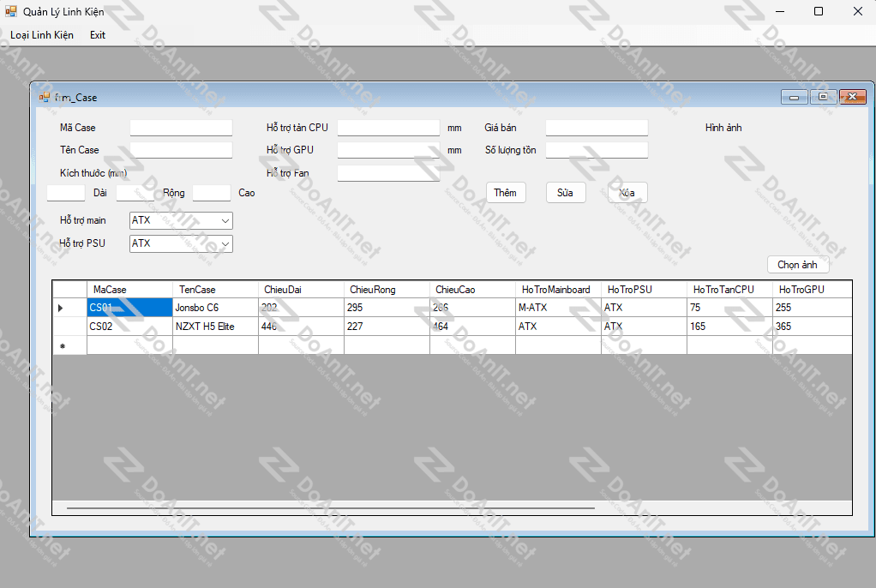Focus the Tên Case input field

click(181, 150)
